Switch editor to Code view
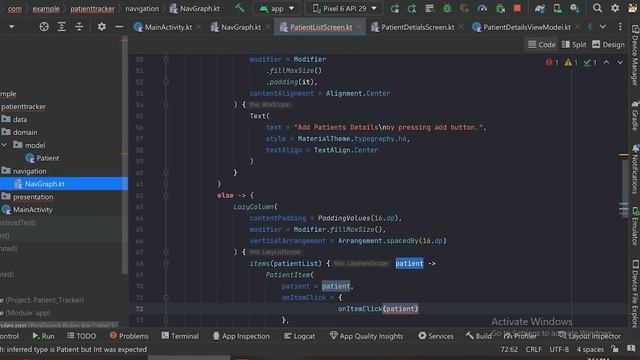640x360 pixels. click(541, 44)
